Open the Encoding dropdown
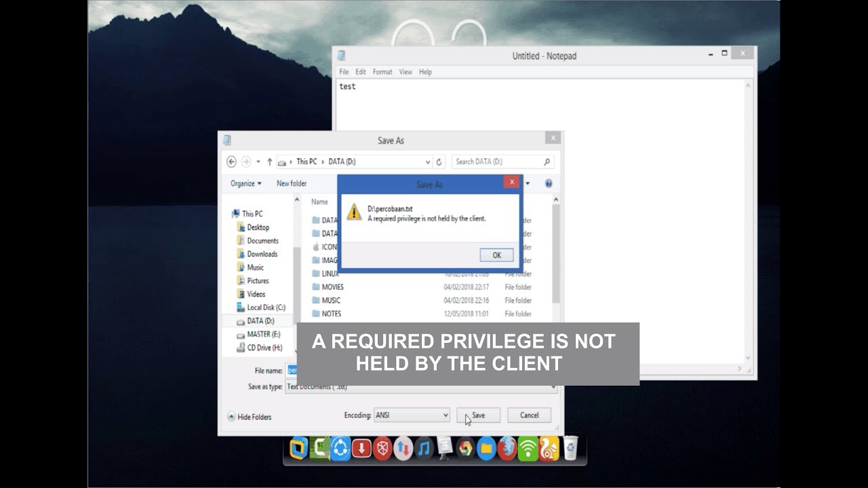Screen dimensions: 868x488 pos(412,415)
